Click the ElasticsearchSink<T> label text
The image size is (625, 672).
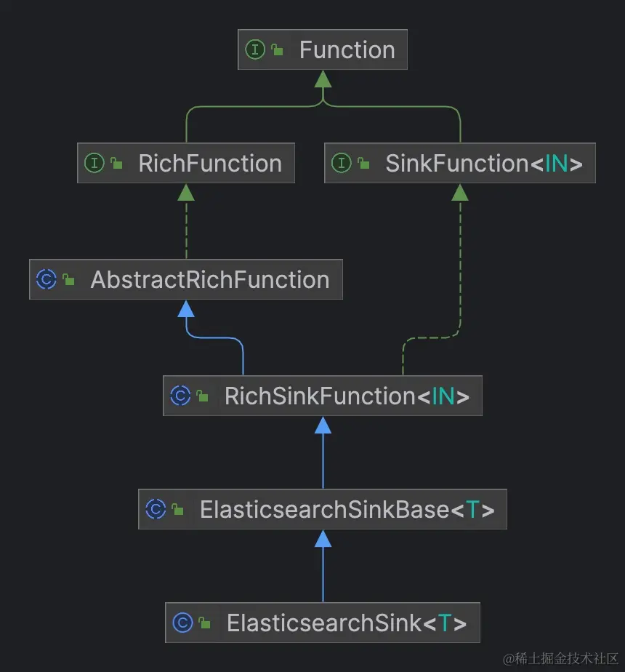pos(347,623)
